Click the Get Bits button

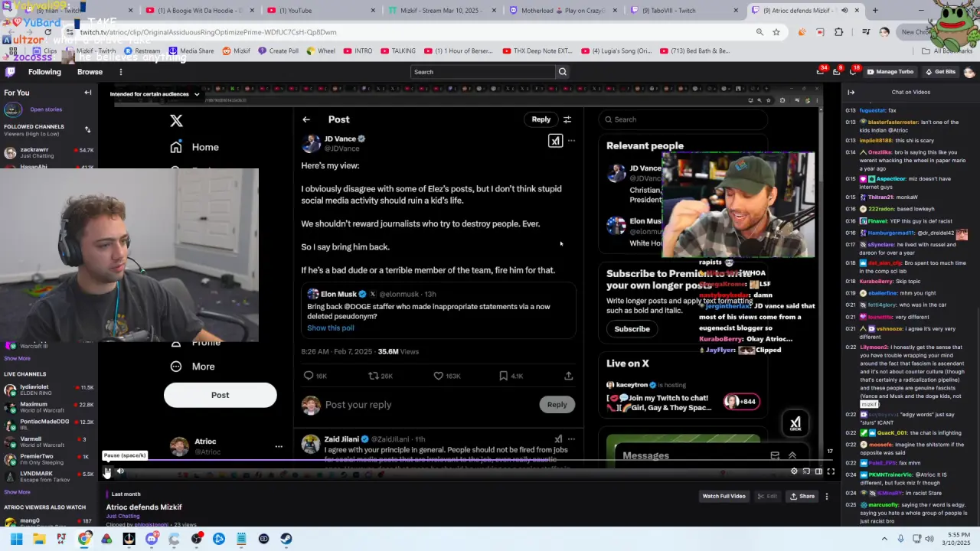pyautogui.click(x=941, y=72)
